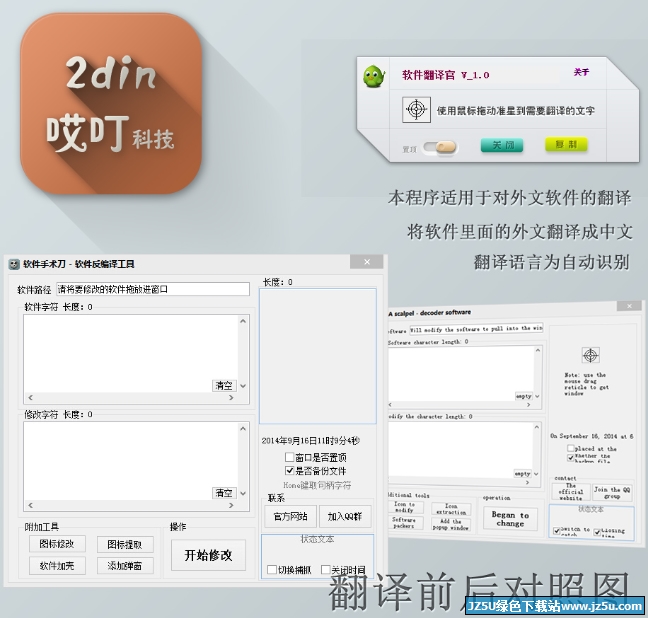Click the green bird logo icon
The width and height of the screenshot is (648, 618).
(374, 76)
